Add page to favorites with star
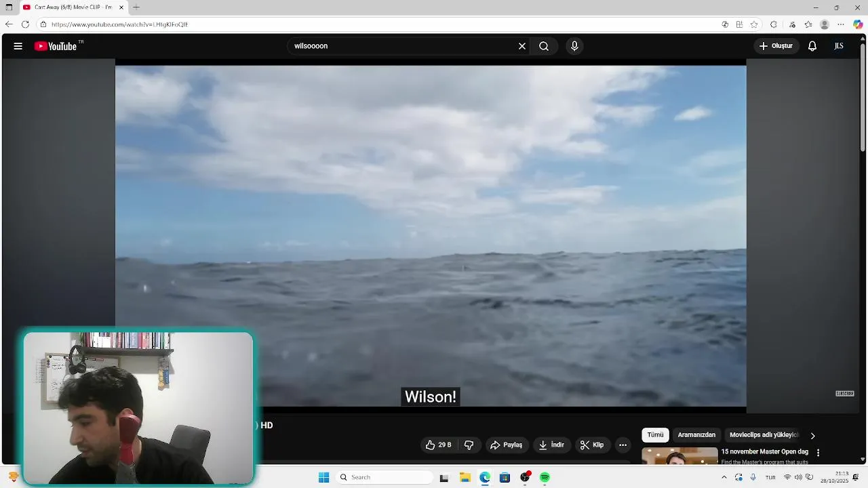 754,24
